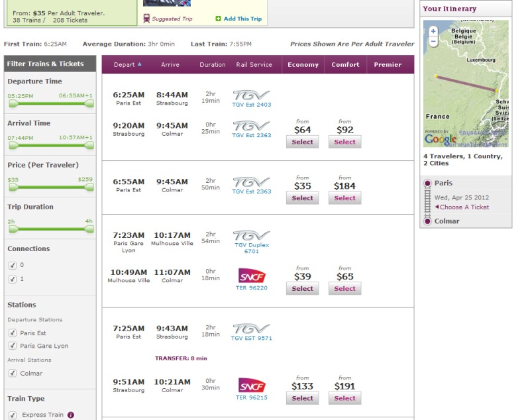The width and height of the screenshot is (524, 420).
Task: Click the sort arrow next to Depart
Action: coord(140,64)
